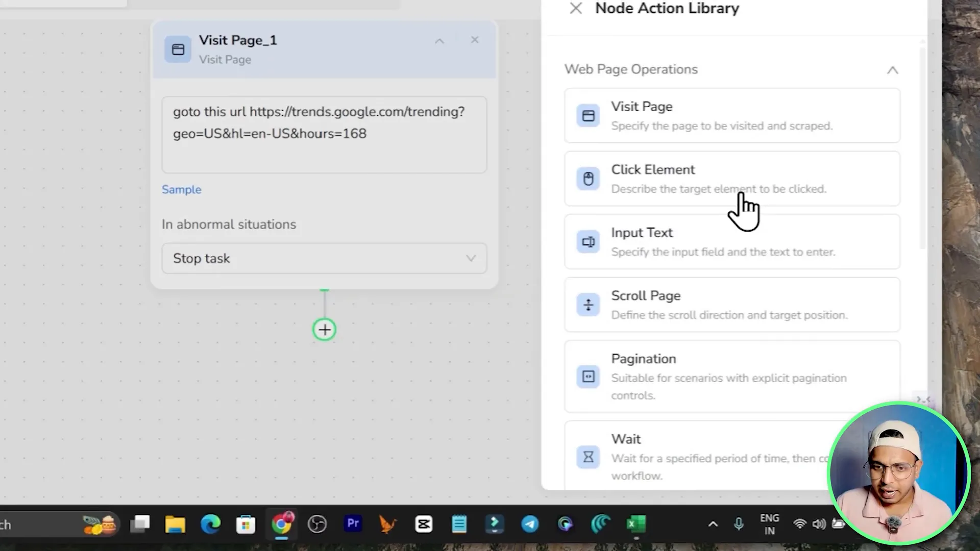Screen dimensions: 980x551
Task: Select the Scroll Page action icon
Action: [588, 304]
